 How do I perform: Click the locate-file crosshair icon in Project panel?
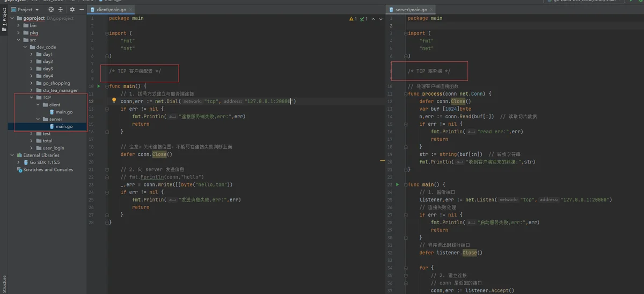coord(51,10)
